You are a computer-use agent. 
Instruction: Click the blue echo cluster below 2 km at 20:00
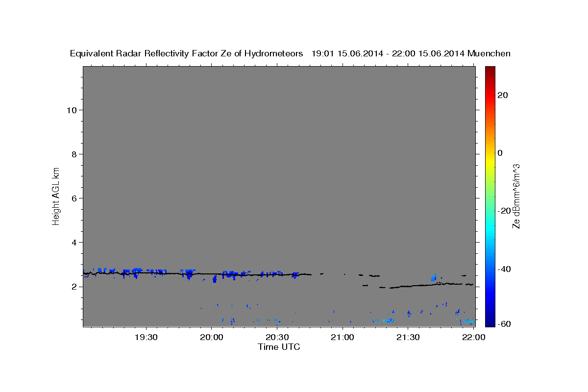pyautogui.click(x=214, y=279)
